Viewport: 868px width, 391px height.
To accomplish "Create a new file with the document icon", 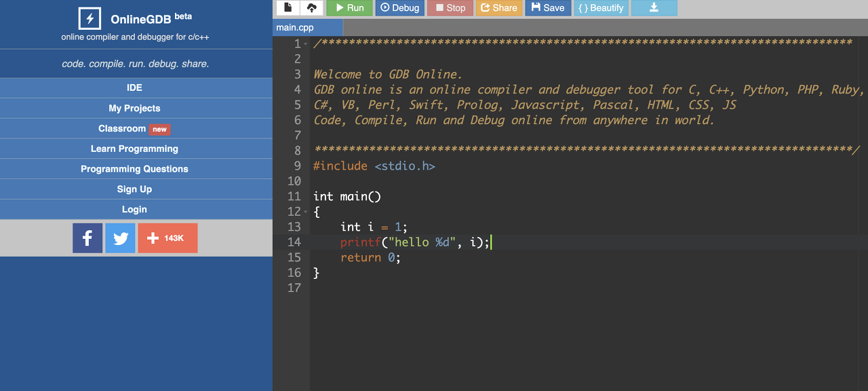I will 286,7.
